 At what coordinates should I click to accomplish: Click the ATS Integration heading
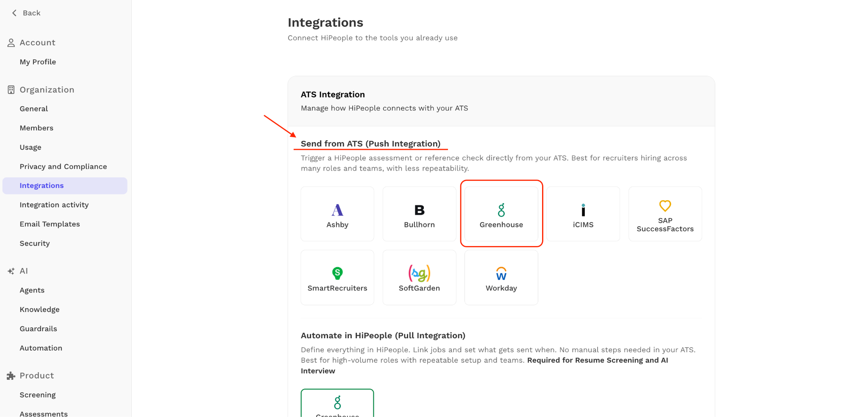(333, 94)
